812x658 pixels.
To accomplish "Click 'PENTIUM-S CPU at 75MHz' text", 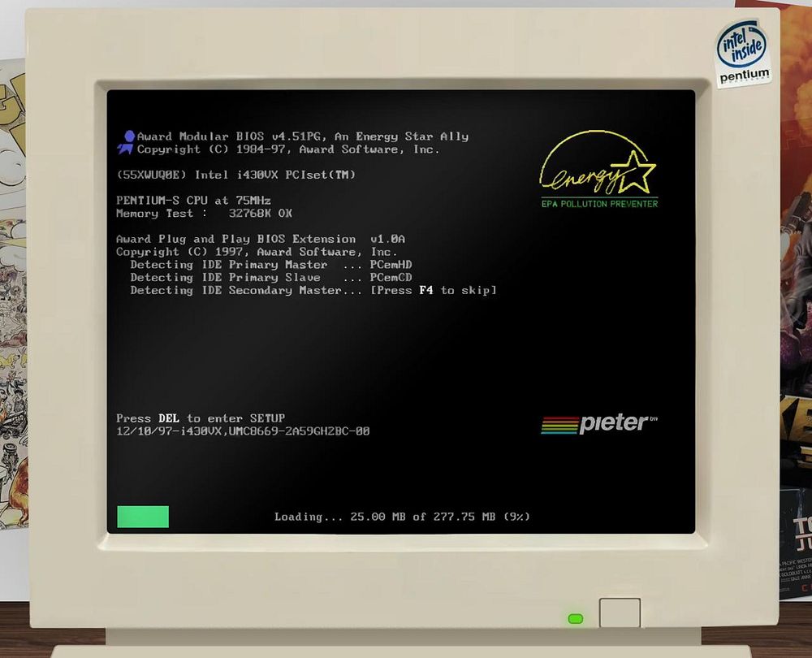I will pos(194,200).
